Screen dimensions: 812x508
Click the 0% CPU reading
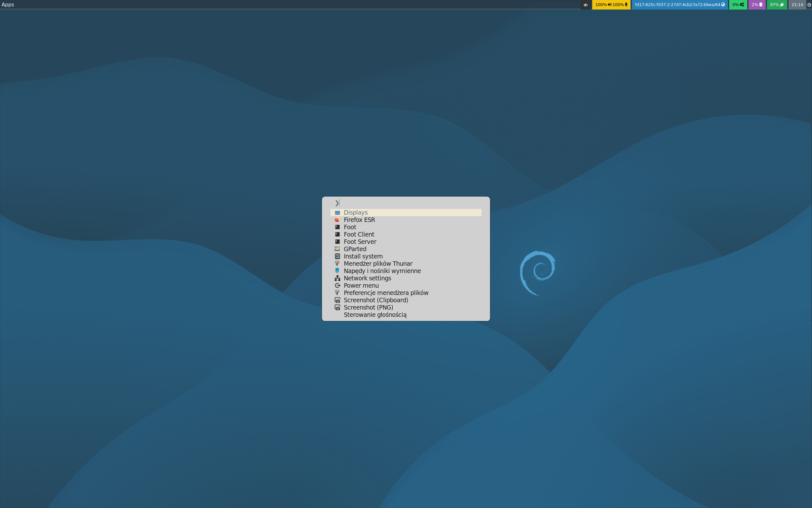click(x=736, y=5)
